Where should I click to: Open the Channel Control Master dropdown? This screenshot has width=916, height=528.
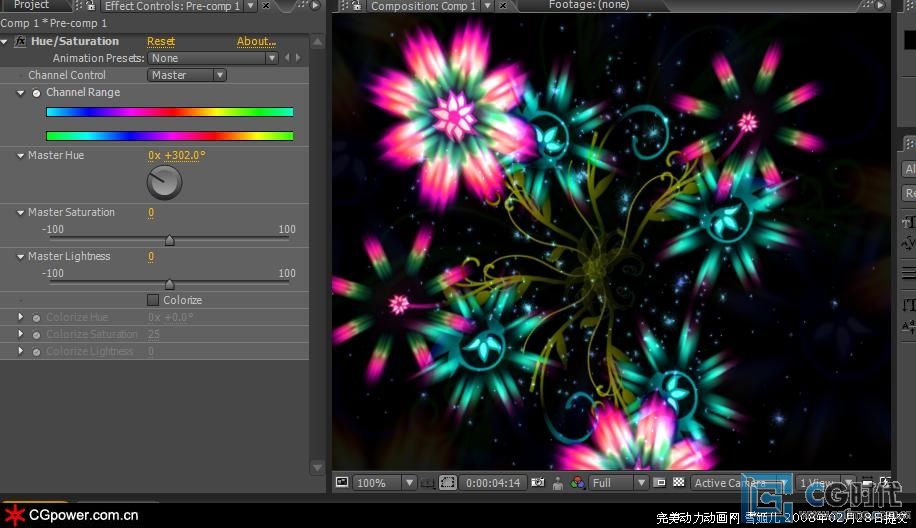coord(186,75)
